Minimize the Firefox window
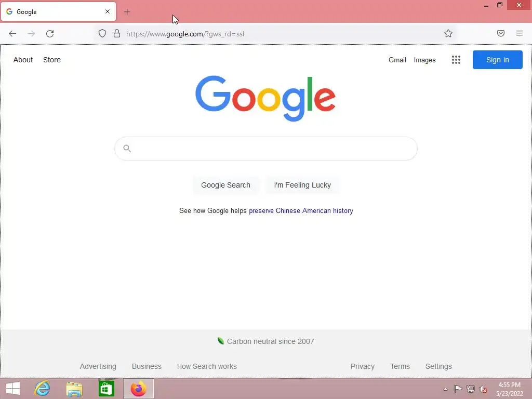This screenshot has width=532, height=399. click(x=486, y=5)
